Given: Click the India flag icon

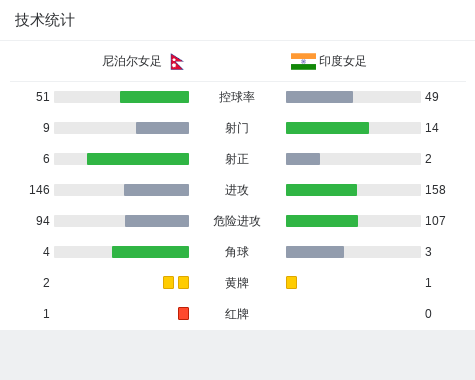Looking at the screenshot, I should (303, 61).
